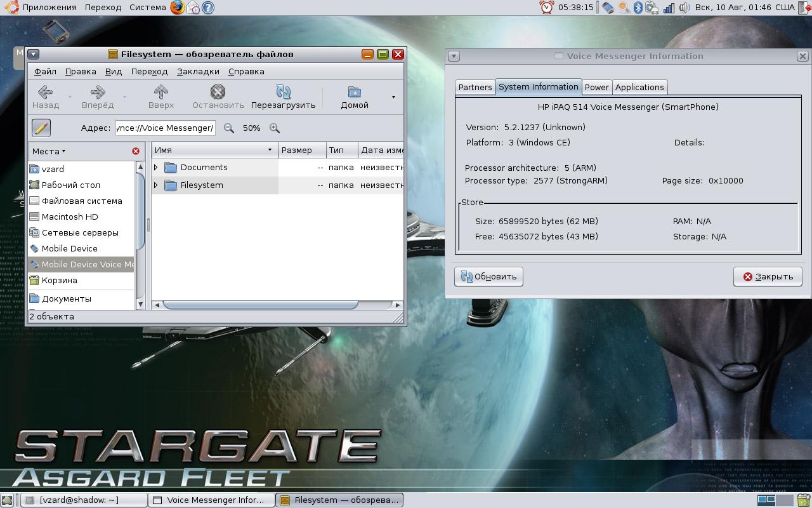Open the Места sidebar type dropdown
The width and height of the screenshot is (812, 508).
(49, 151)
